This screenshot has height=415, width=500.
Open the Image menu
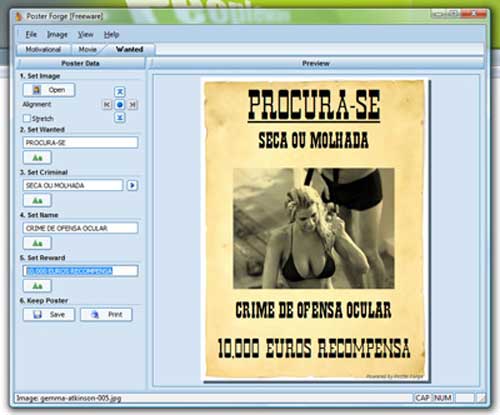click(x=57, y=34)
